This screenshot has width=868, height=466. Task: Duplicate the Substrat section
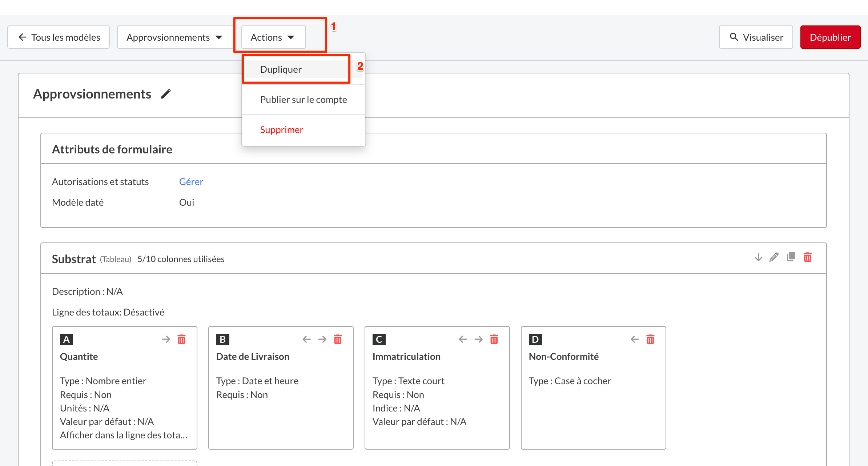(x=791, y=257)
